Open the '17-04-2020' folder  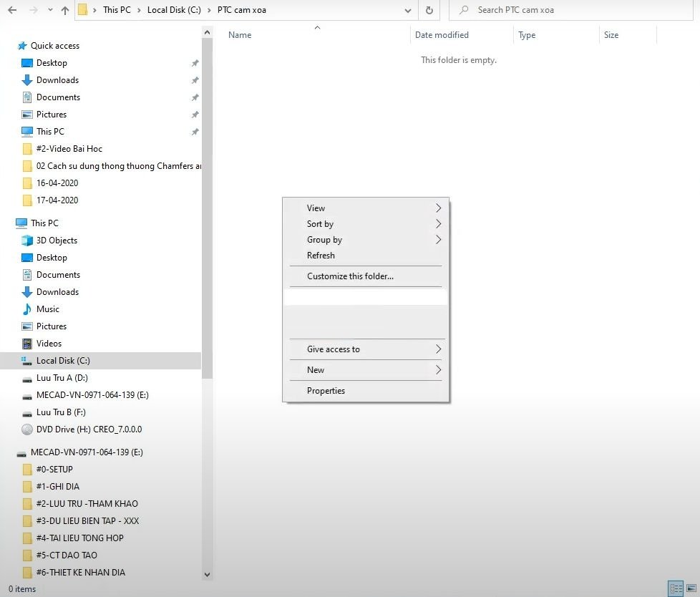(57, 200)
